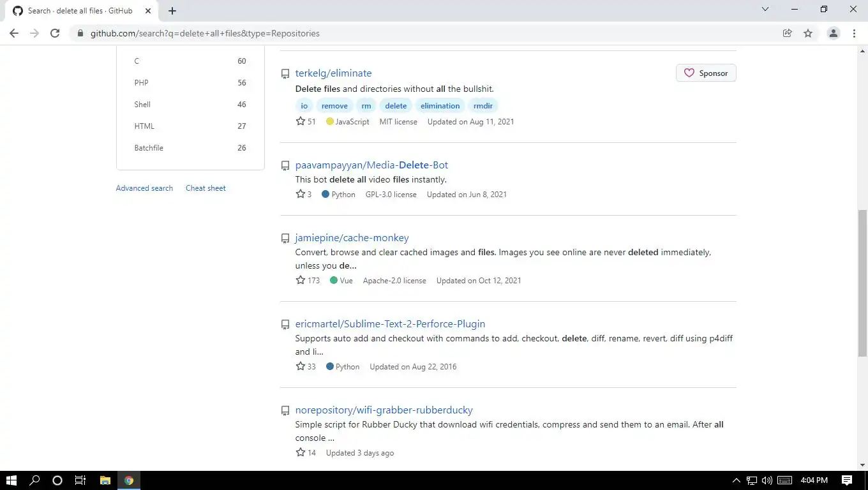Open Cortana from the taskbar

(x=57, y=480)
